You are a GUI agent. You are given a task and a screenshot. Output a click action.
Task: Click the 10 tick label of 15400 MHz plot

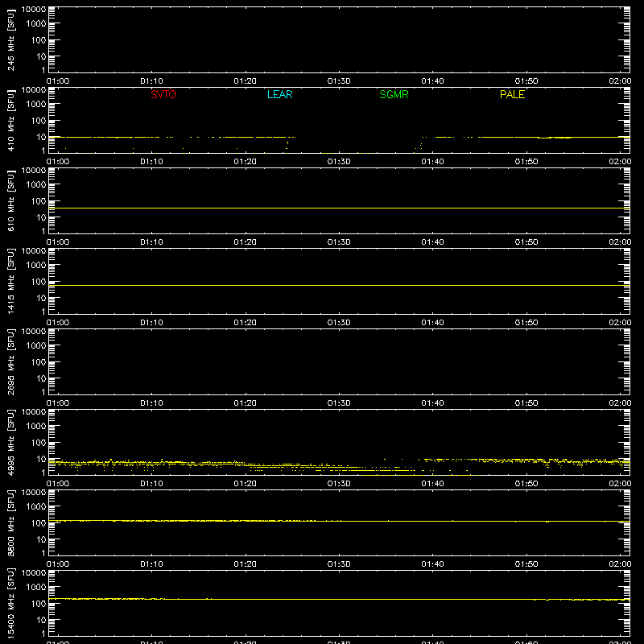(x=41, y=620)
